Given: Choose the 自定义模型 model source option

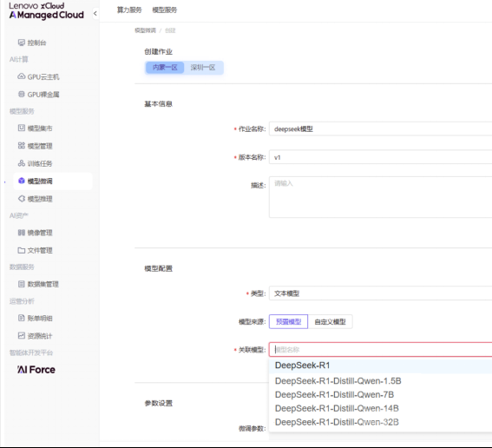Looking at the screenshot, I should [x=330, y=321].
